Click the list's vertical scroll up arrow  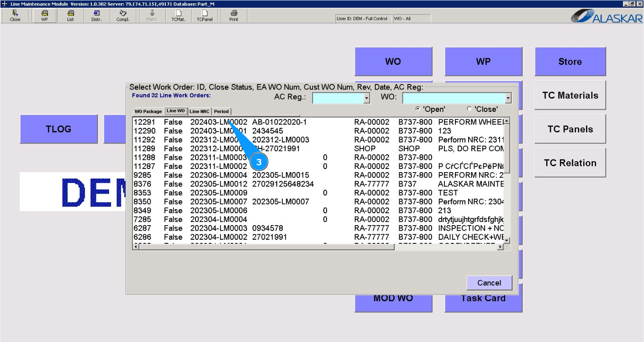[507, 121]
